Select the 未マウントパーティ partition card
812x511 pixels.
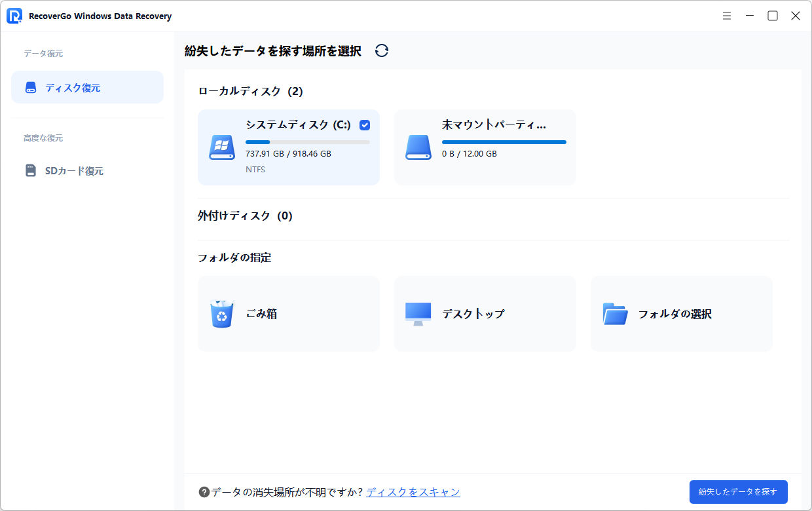(485, 147)
